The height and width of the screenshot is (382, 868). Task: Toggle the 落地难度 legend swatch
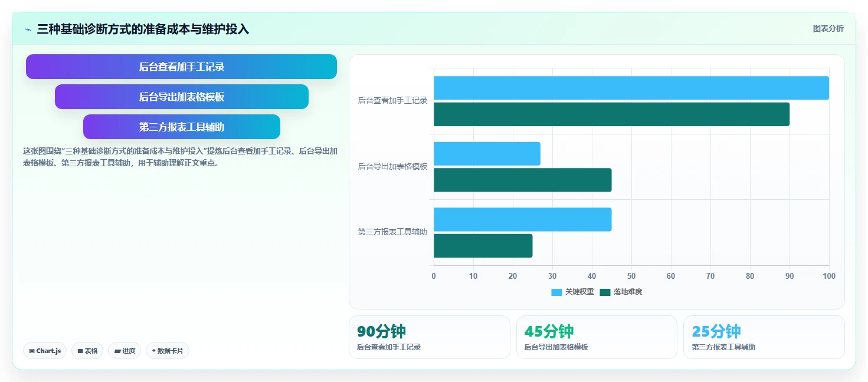pos(605,292)
